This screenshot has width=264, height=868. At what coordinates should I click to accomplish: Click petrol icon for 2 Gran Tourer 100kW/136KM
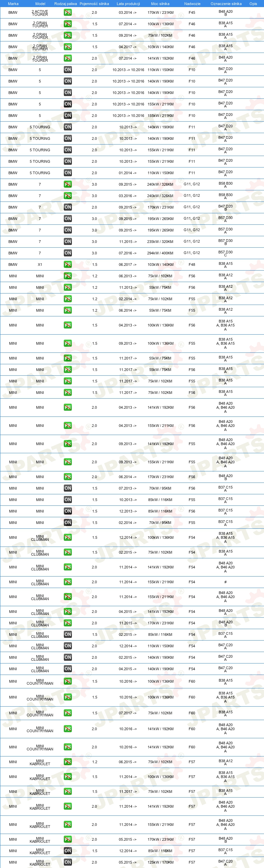[x=68, y=24]
